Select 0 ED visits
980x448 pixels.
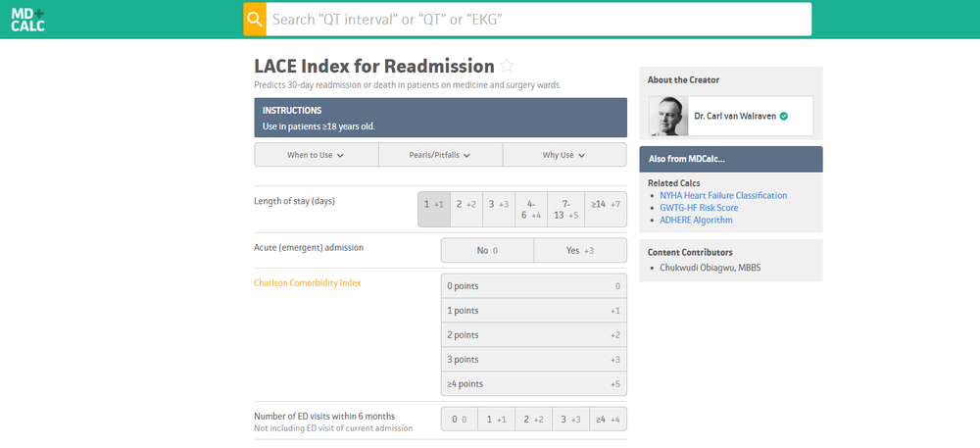pyautogui.click(x=460, y=420)
